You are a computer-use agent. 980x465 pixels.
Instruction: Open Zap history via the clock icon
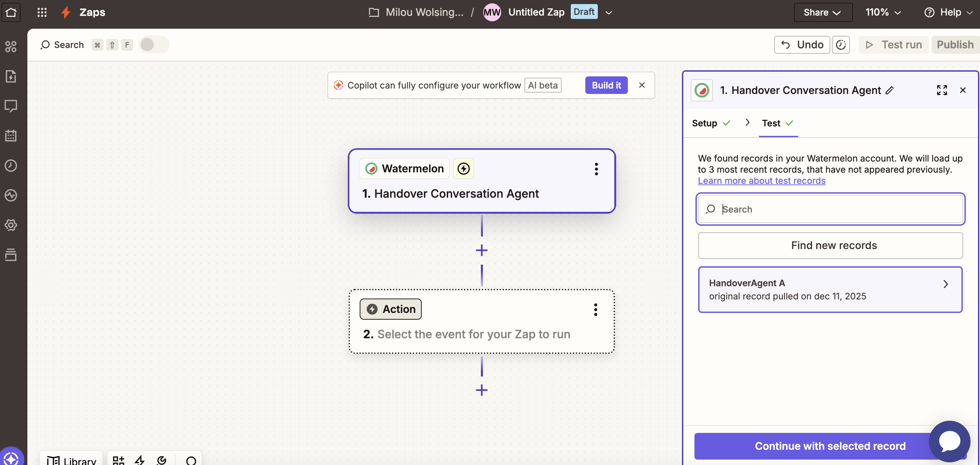tap(11, 165)
